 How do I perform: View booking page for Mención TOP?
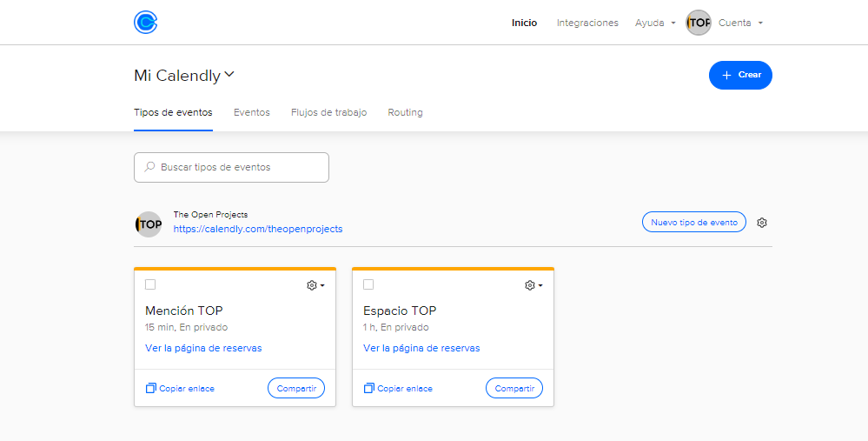pyautogui.click(x=203, y=348)
